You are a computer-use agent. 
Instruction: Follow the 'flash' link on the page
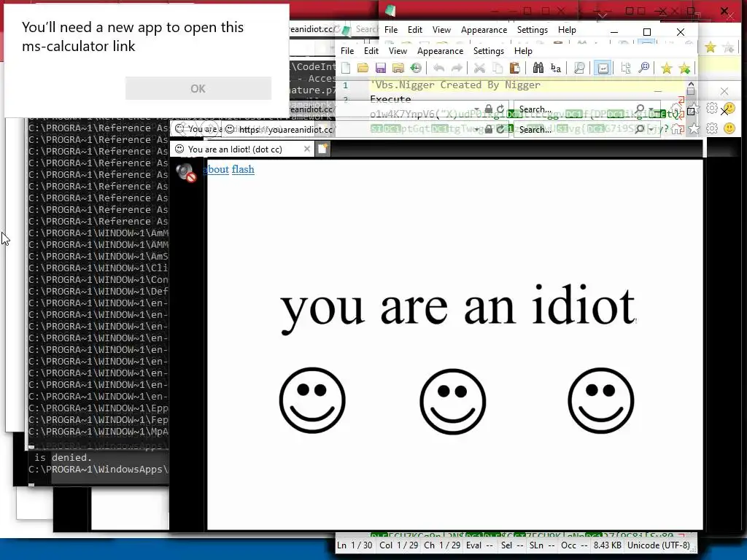[243, 169]
